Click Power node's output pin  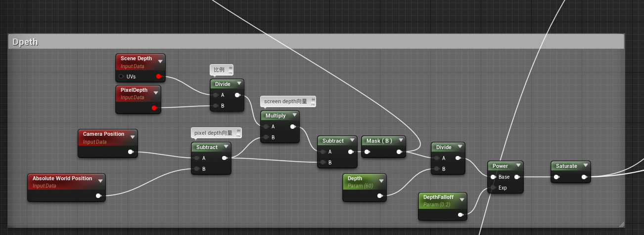pos(517,177)
